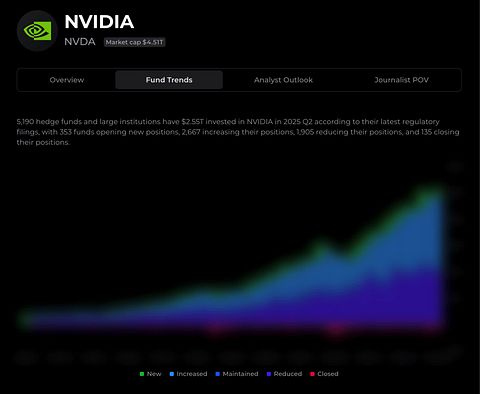Toggle the New series in legend

point(150,374)
